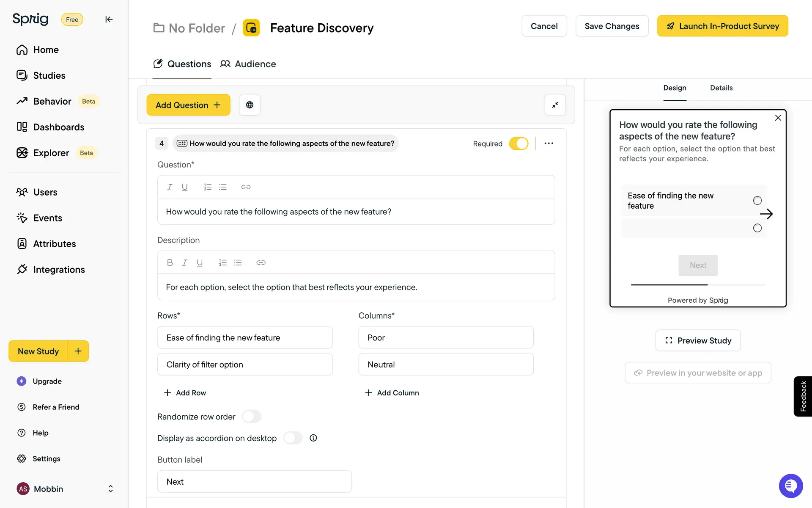Click the collapse-editor arrows icon

[555, 105]
